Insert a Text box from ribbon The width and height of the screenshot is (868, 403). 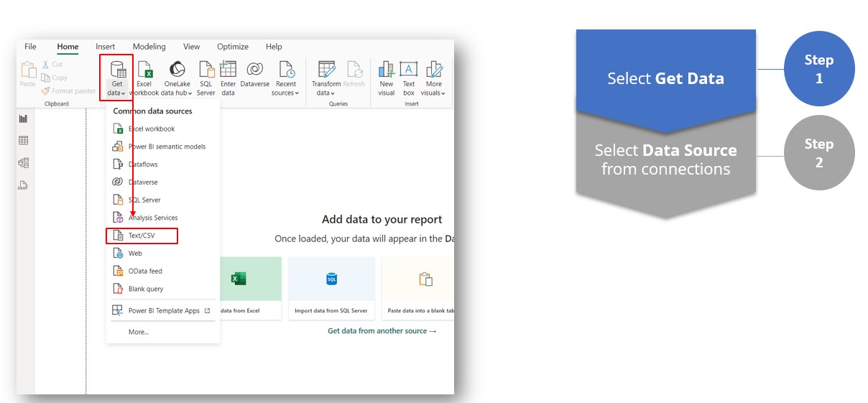[409, 79]
